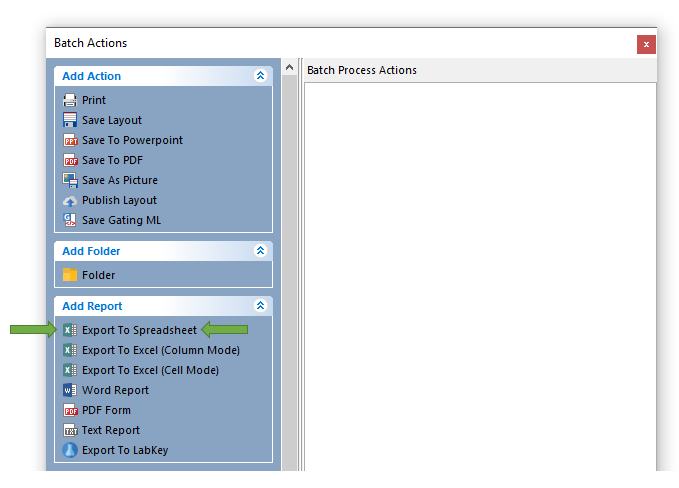Collapse the Add Folder section
Viewport: 679px width, 488px height.
(x=260, y=251)
